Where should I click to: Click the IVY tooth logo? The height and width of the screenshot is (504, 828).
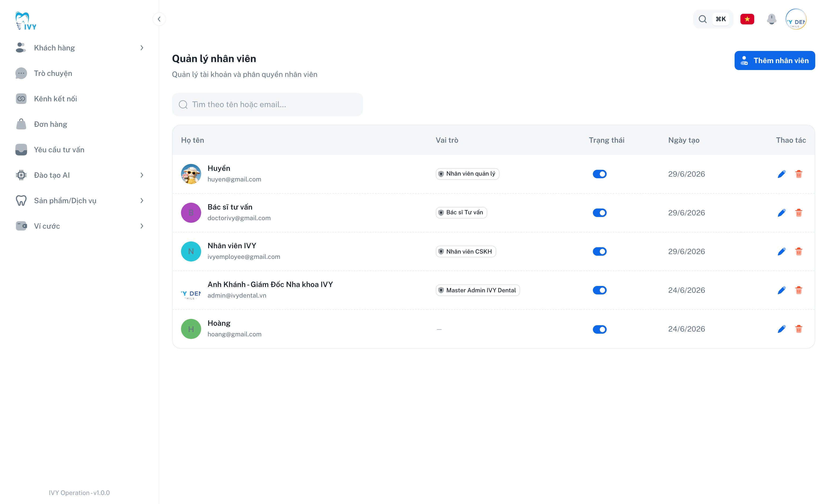[x=26, y=21]
